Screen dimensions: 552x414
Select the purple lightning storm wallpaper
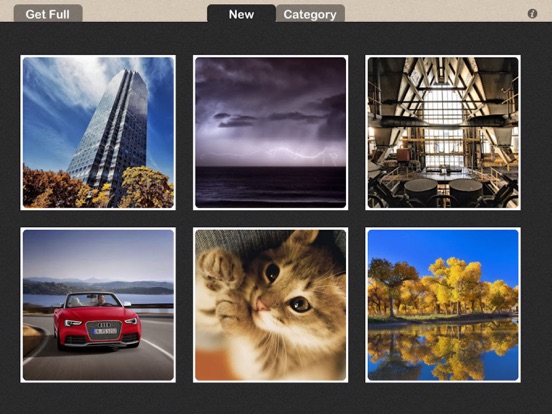[x=270, y=132]
